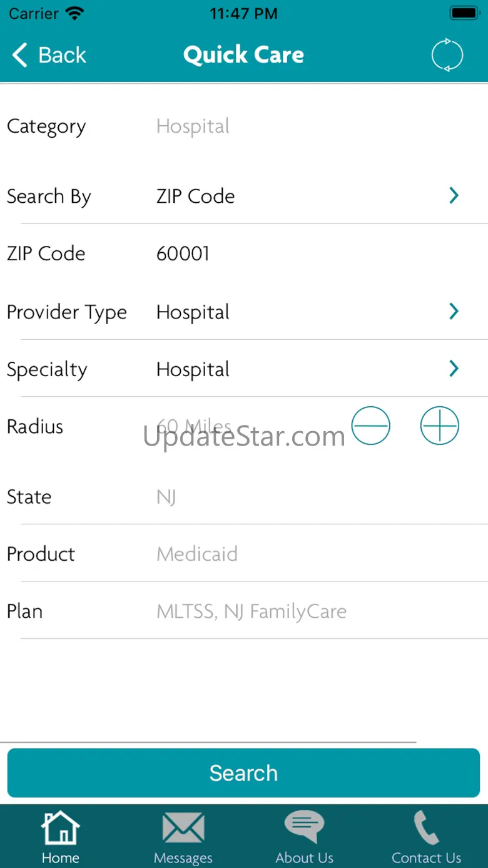Tap the Plan MLTSS, NJ FamilyCare row

click(251, 611)
